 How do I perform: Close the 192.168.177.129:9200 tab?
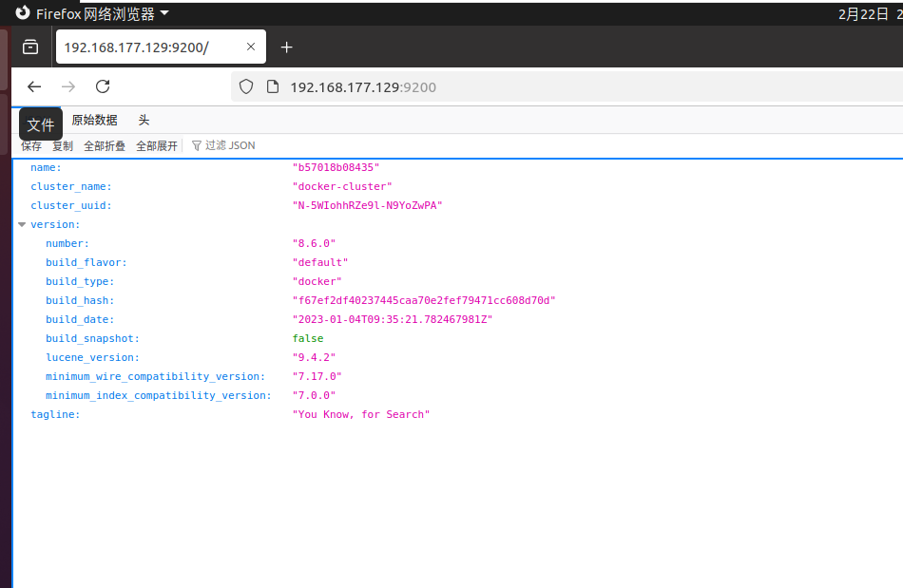(x=251, y=47)
